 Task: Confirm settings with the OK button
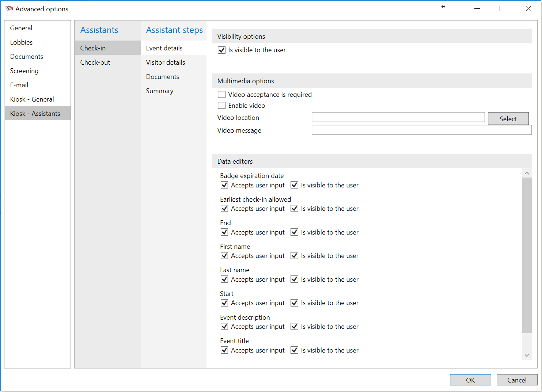[470, 380]
